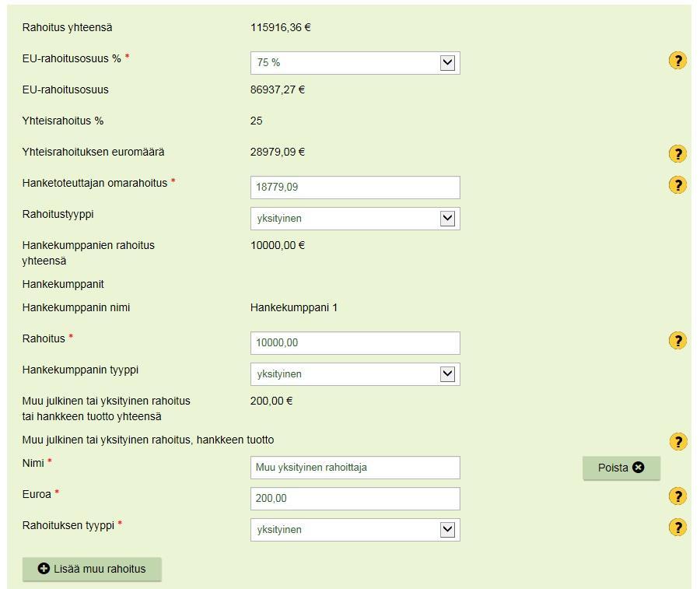700x589 pixels.
Task: Expand the Rahoitustyyppi dropdown
Action: tap(355, 219)
